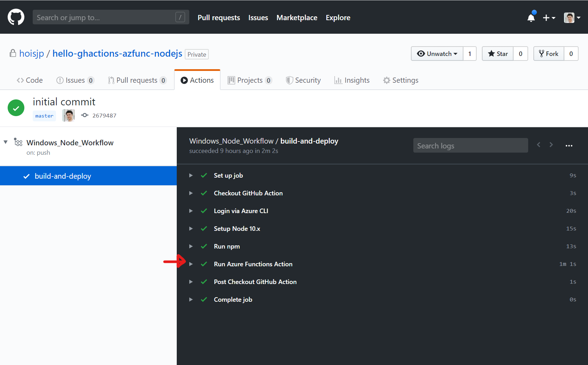The height and width of the screenshot is (365, 588).
Task: Click the Set up job success checkmark
Action: pos(204,176)
